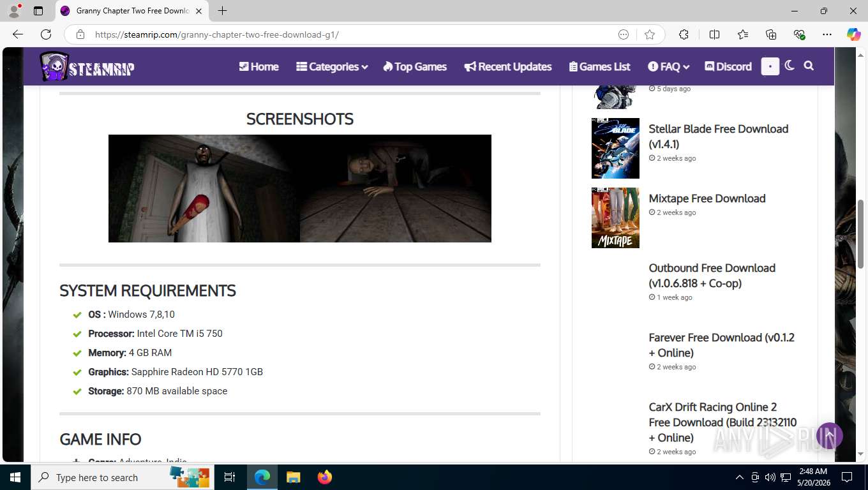Toggle the light mode button
868x490 pixels.
click(x=770, y=66)
